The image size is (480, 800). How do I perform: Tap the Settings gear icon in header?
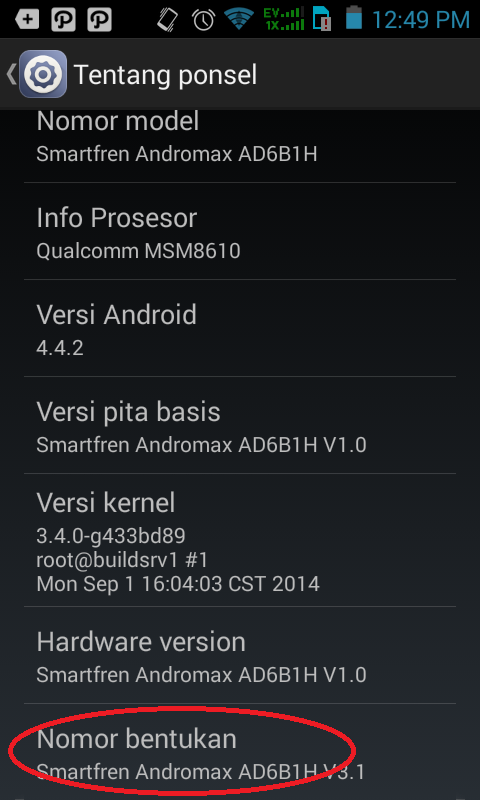(x=43, y=74)
